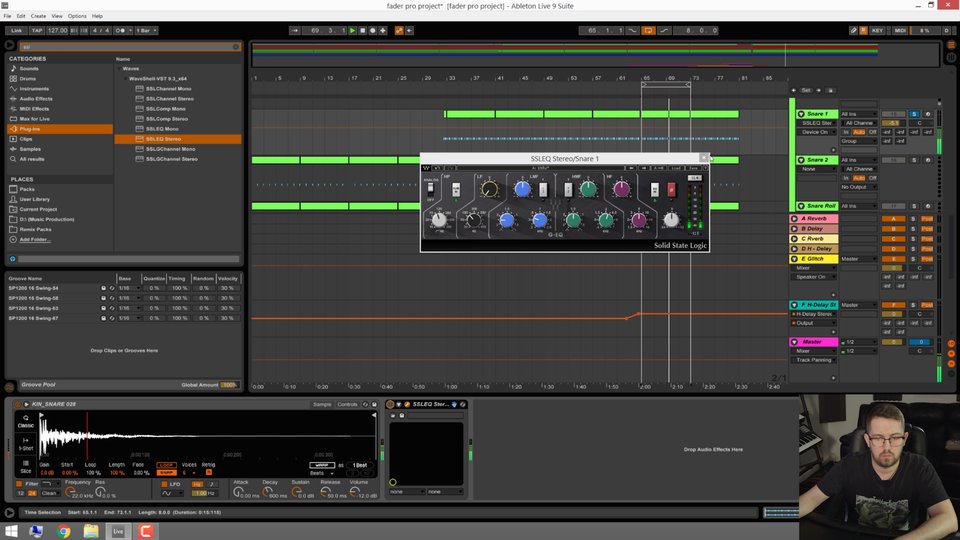Solo the Snare 2 track

click(914, 160)
